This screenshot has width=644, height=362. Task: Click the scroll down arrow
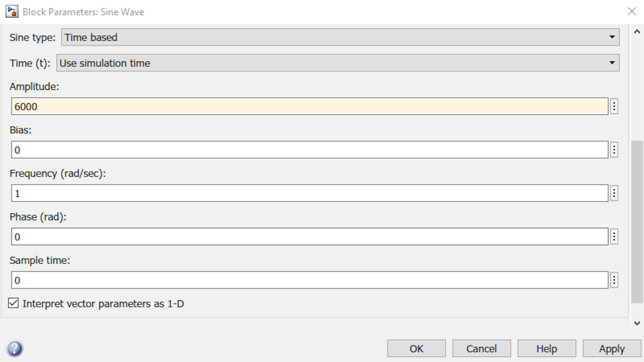pyautogui.click(x=637, y=323)
